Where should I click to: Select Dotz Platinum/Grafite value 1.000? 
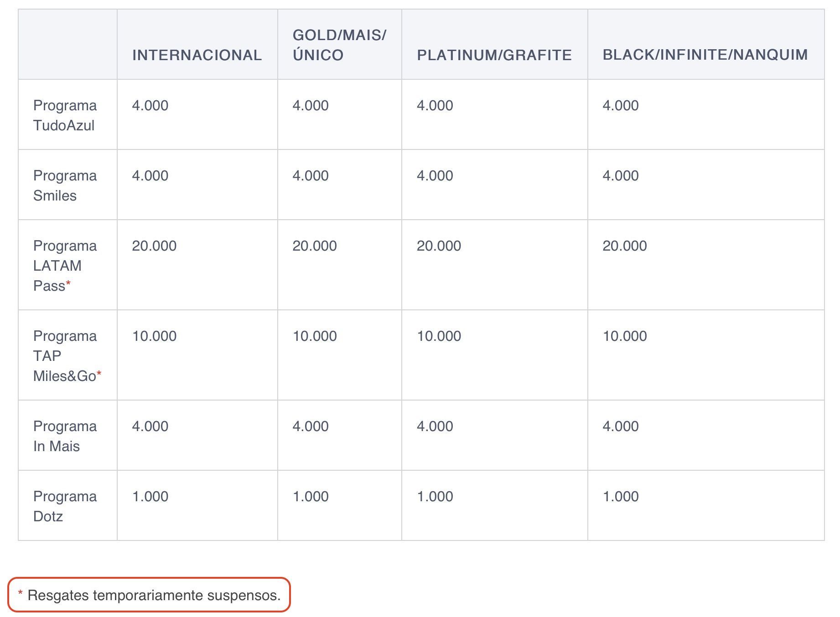coord(435,497)
